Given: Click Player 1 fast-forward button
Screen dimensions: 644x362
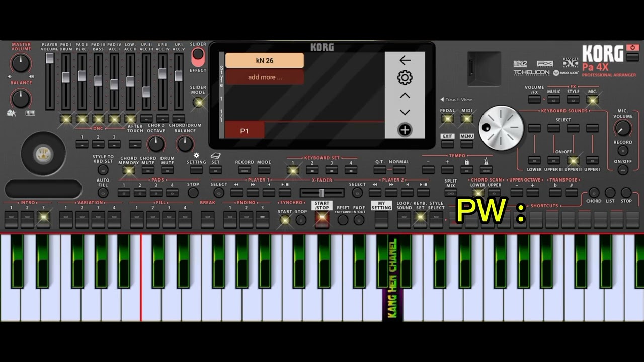Looking at the screenshot, I should click(253, 193).
